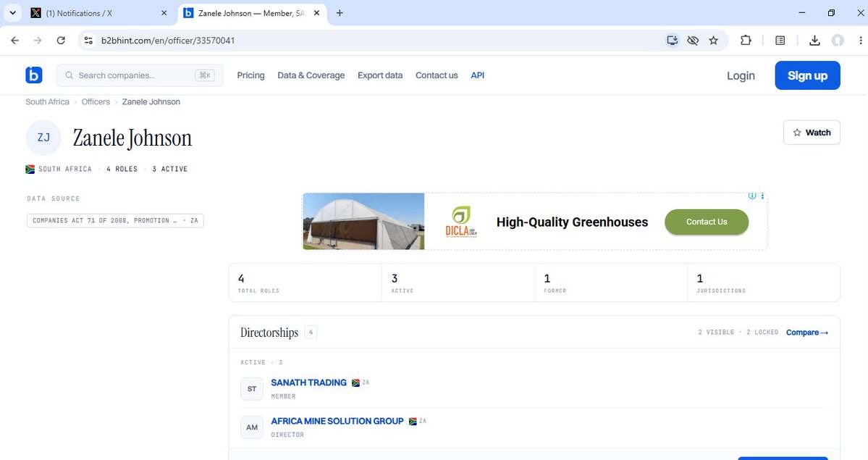Click the Compare link
This screenshot has height=460, width=868.
pos(807,333)
